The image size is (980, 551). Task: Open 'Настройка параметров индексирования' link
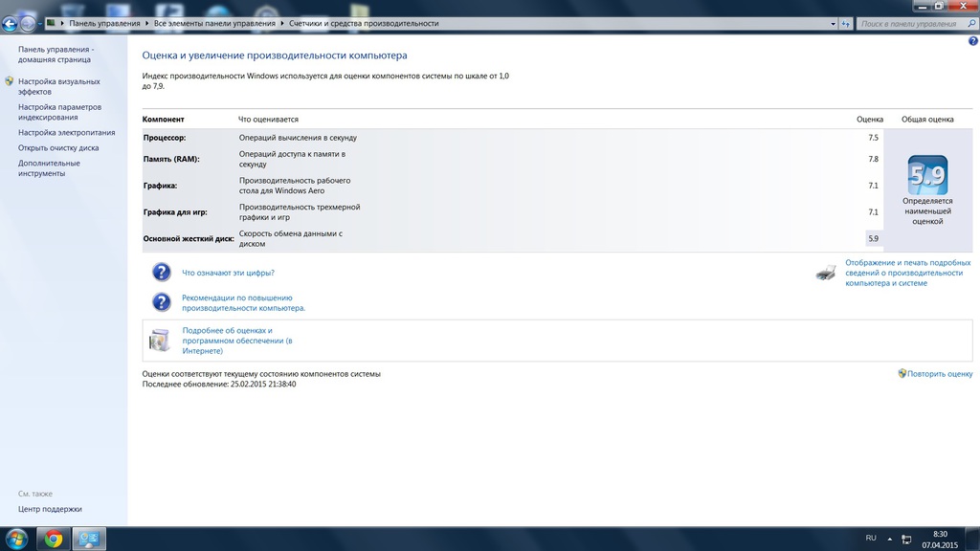point(59,112)
